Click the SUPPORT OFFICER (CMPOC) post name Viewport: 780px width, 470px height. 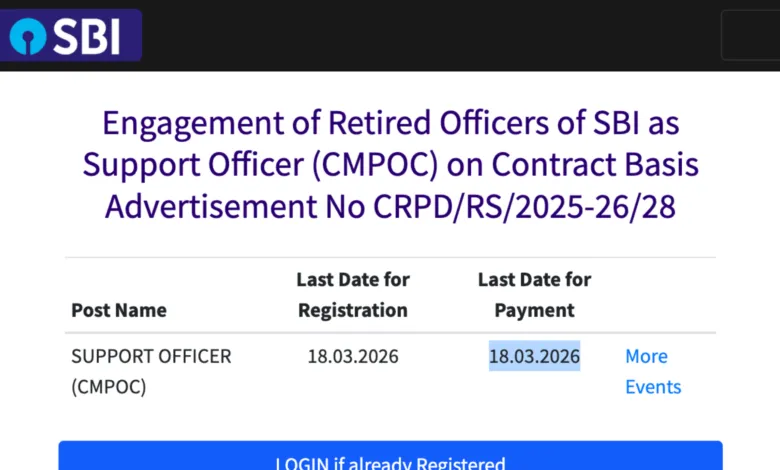[151, 371]
